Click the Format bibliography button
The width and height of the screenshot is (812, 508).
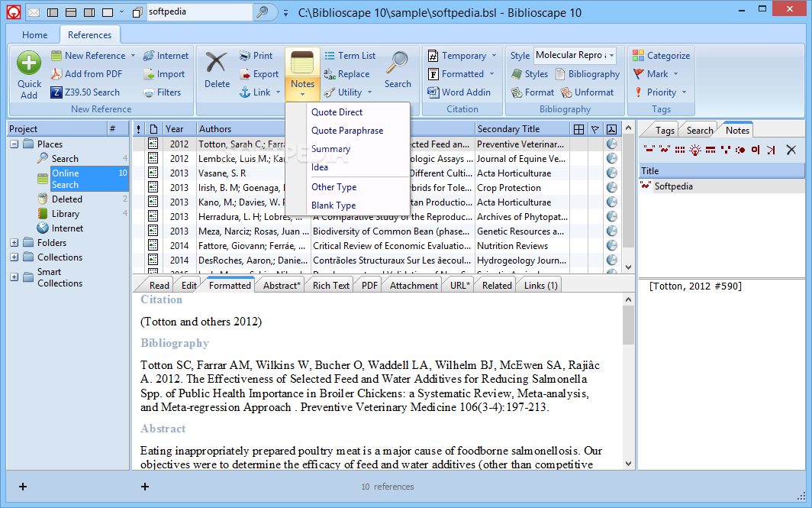point(533,92)
